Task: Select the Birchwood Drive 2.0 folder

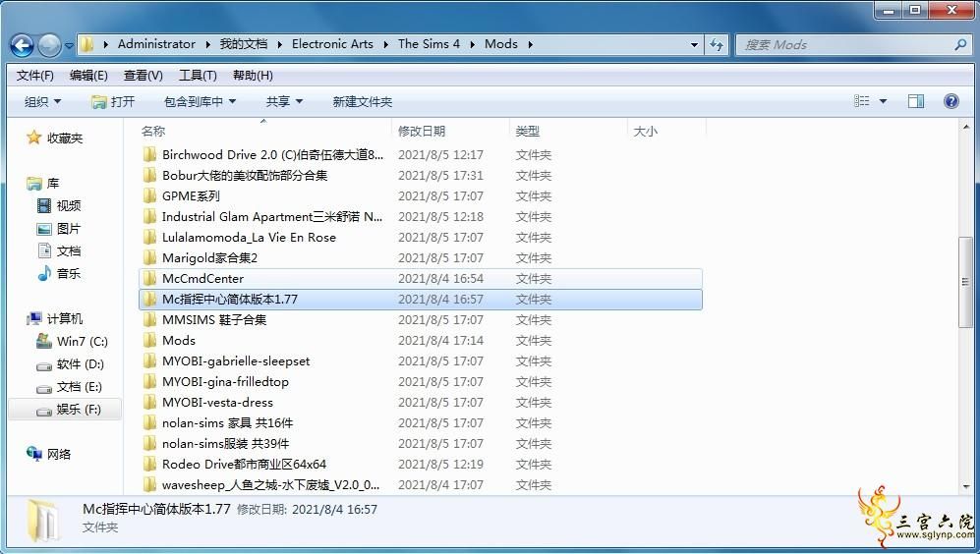Action: coord(421,155)
